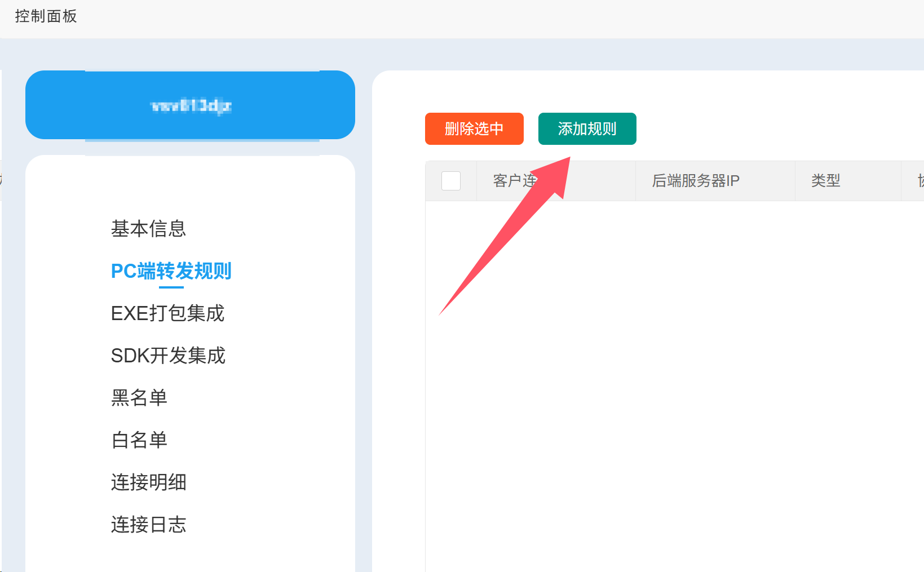
Task: Click the blue account name banner
Action: point(190,105)
